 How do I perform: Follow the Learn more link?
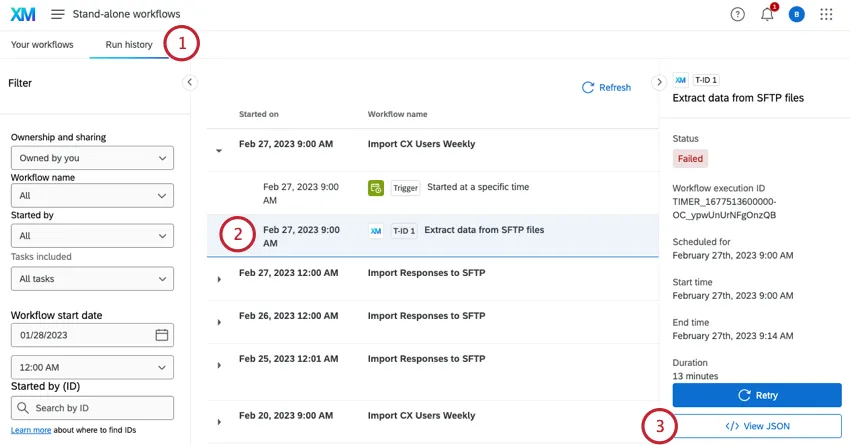31,430
